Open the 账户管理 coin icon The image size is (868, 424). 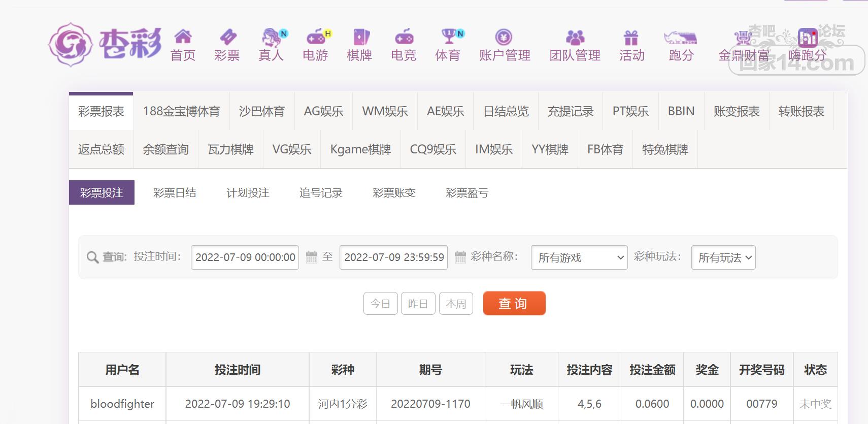pos(504,37)
